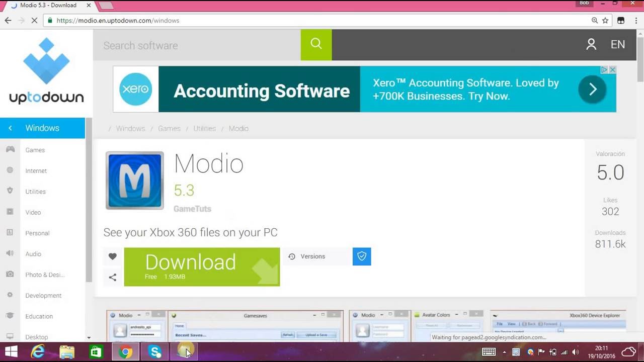
Task: Click the Games controller icon in sidebar
Action: pos(10,150)
